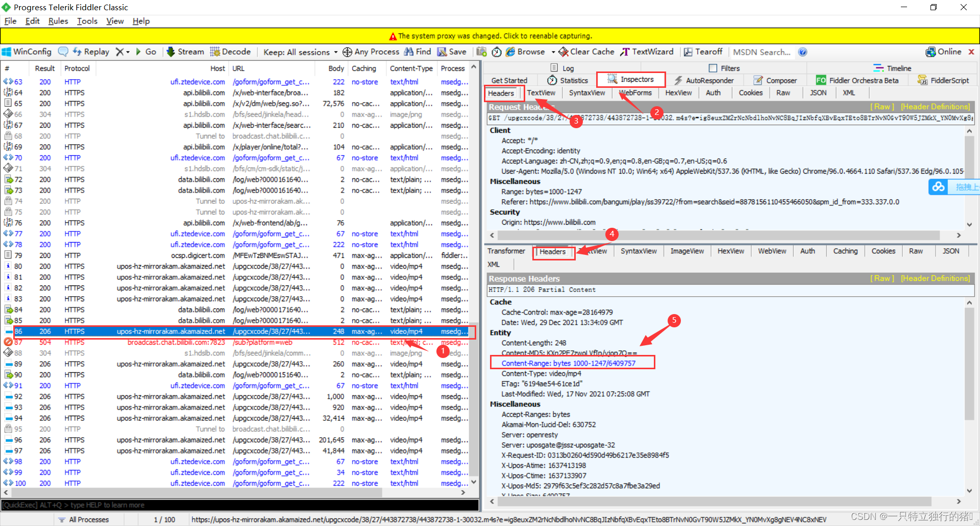Select the response ImageView tab

(687, 251)
